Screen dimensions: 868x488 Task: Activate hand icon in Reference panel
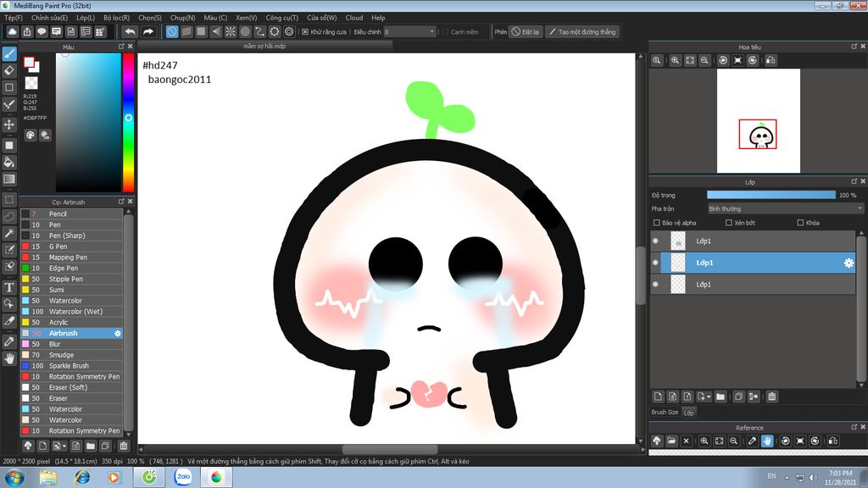766,441
